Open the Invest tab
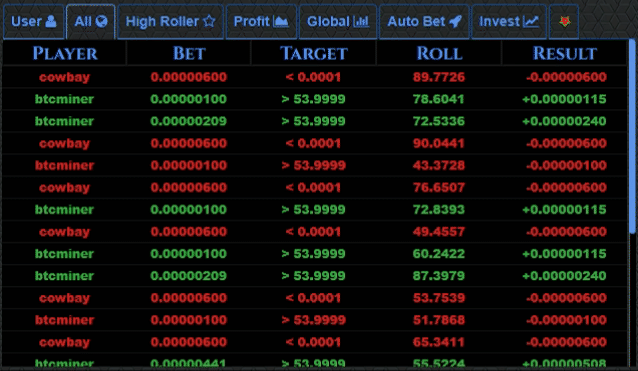The image size is (638, 371). [509, 22]
